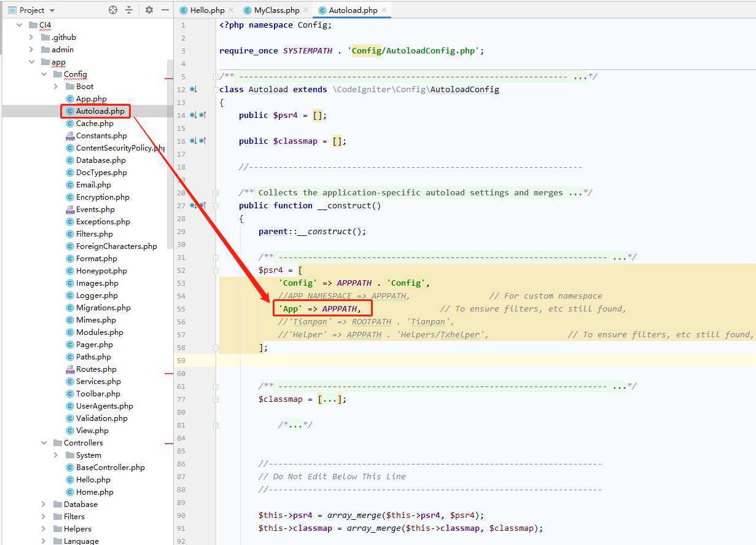Select the Autoload.php editor tab

pos(353,10)
